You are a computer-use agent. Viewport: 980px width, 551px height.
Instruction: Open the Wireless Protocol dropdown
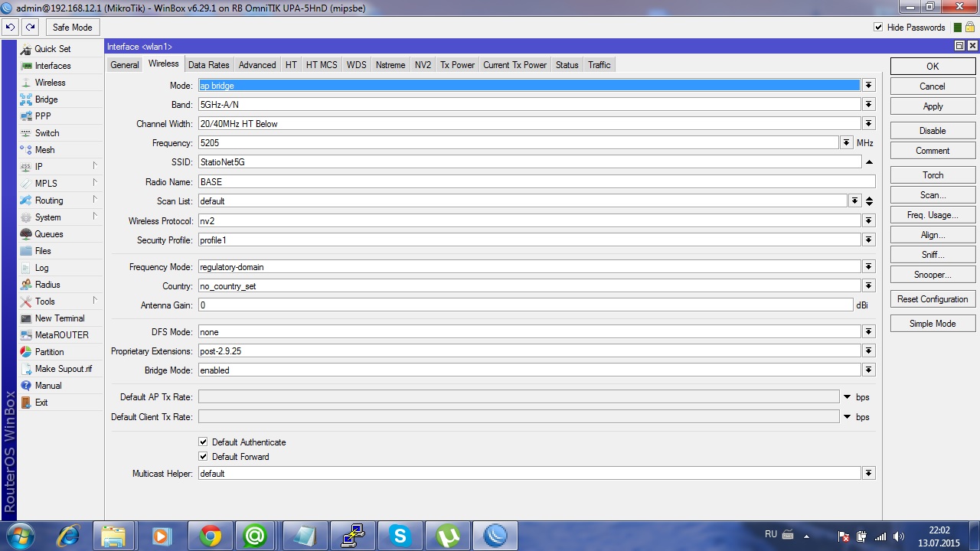(868, 221)
